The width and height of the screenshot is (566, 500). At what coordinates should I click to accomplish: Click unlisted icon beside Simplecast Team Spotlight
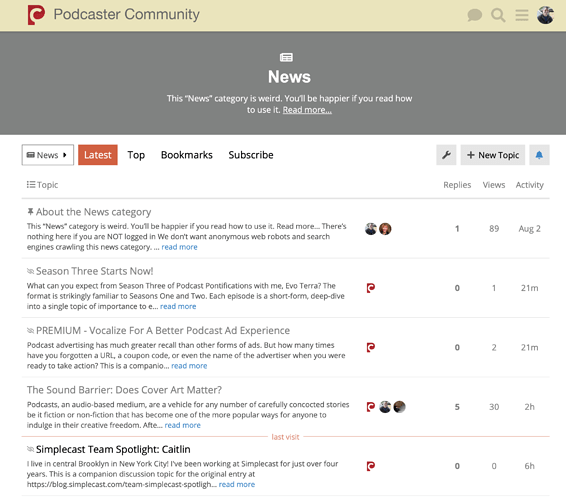tap(30, 449)
